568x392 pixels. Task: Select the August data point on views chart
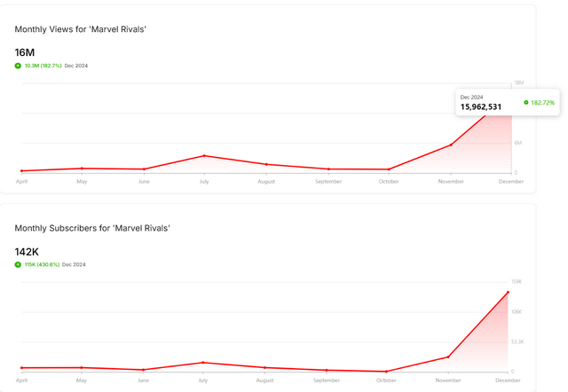266,164
